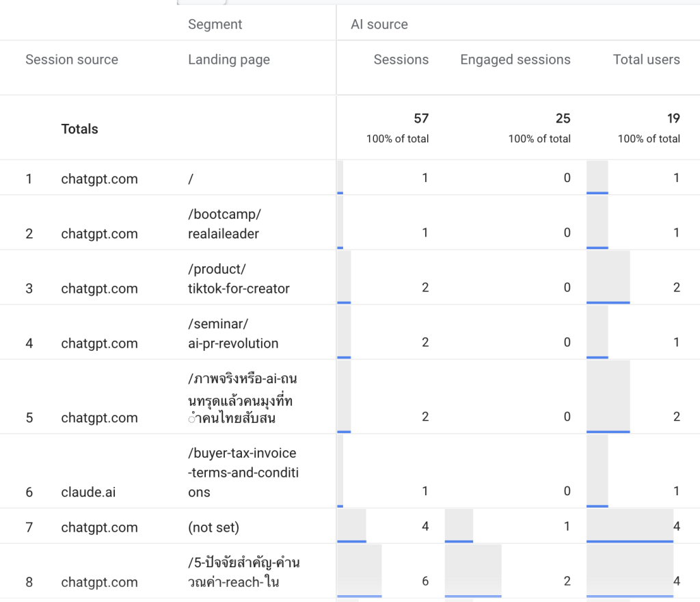Image resolution: width=700 pixels, height=602 pixels.
Task: Select the AI source segment header
Action: pos(379,24)
